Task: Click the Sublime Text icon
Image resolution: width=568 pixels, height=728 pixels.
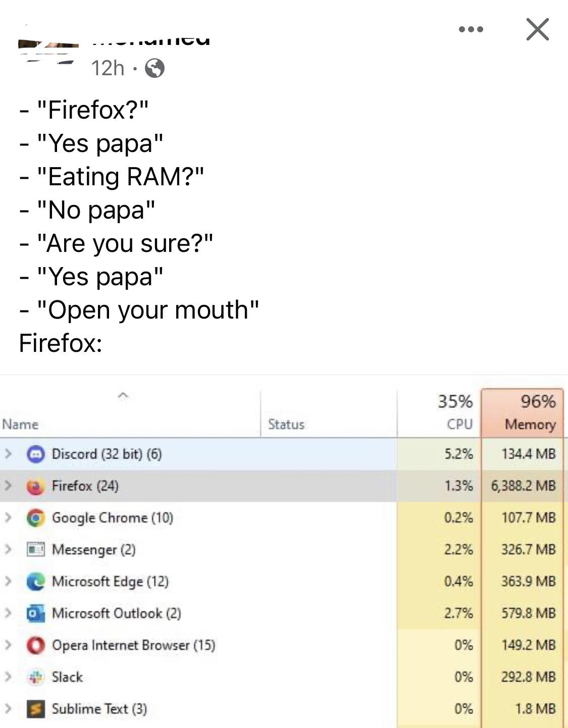Action: coord(35,709)
